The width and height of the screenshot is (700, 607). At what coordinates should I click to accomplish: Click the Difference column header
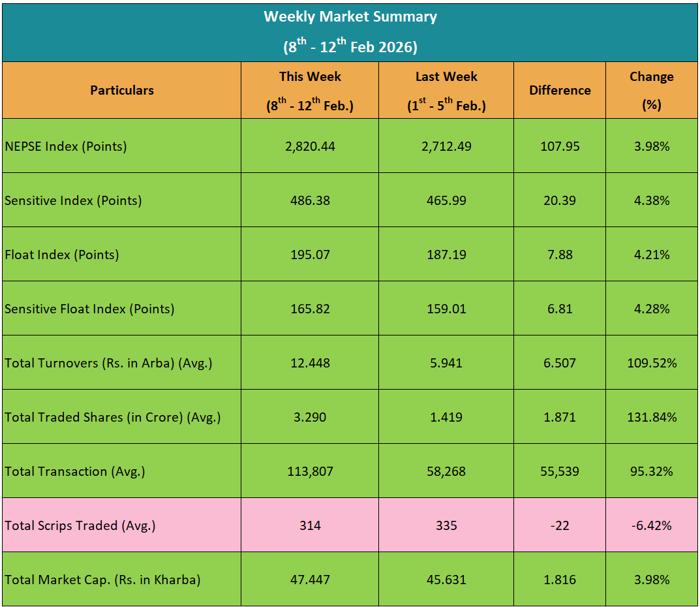(560, 91)
